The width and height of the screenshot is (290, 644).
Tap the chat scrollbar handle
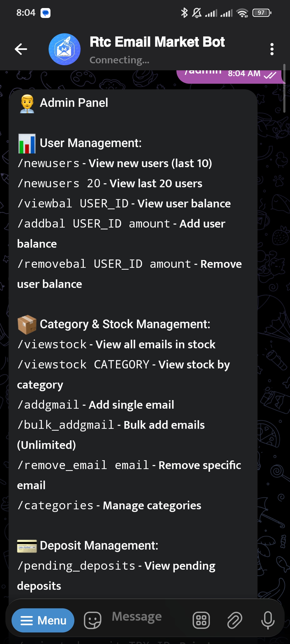tap(284, 89)
